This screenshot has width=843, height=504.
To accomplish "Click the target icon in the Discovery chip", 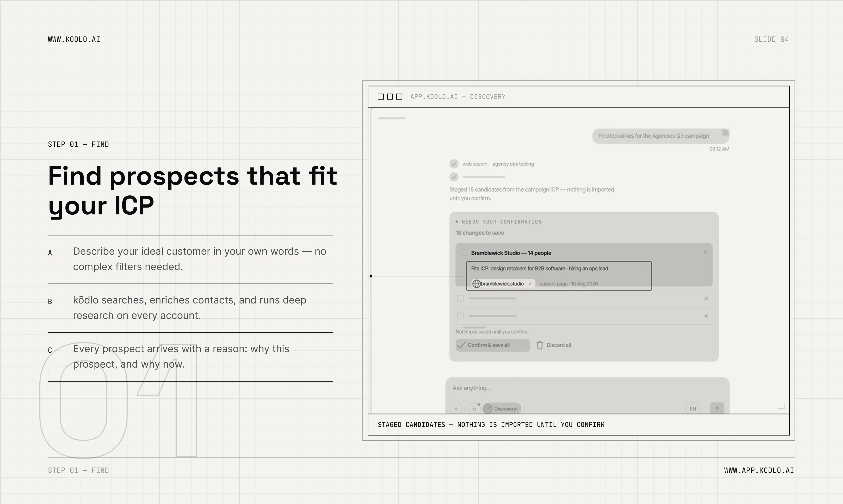I will (488, 409).
